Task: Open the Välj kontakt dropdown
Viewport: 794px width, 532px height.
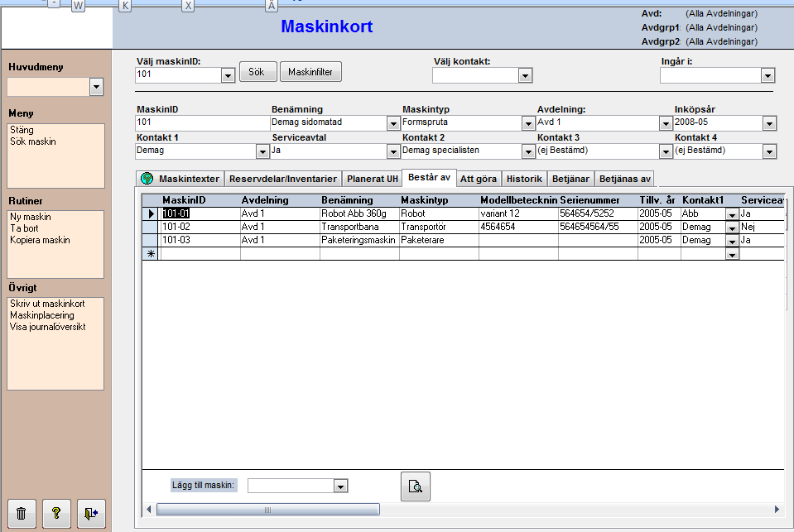Action: [x=525, y=75]
